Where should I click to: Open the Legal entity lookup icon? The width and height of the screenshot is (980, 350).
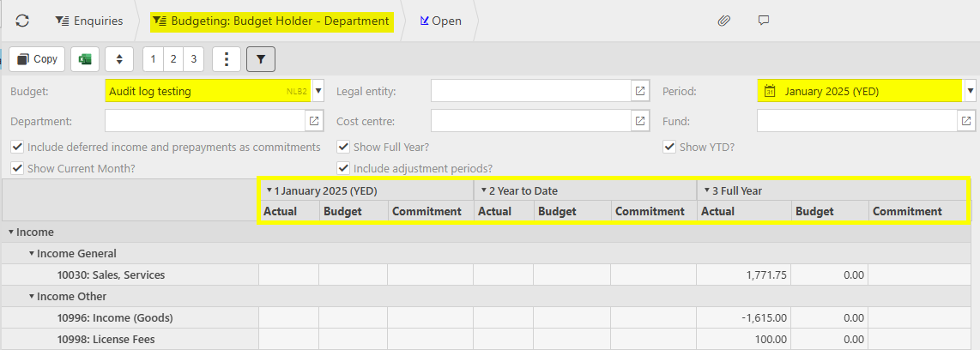click(639, 91)
